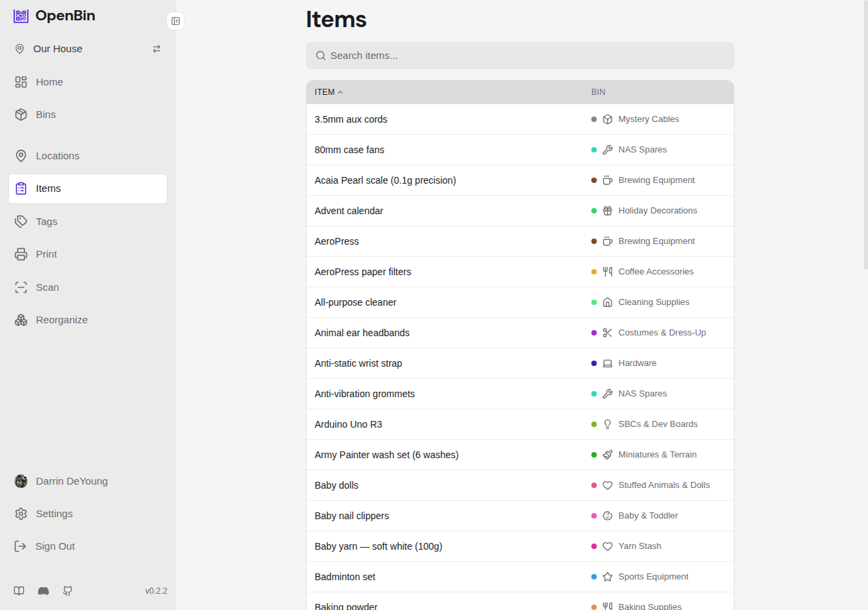Collapse the sidebar with the panel toggle

tap(176, 21)
